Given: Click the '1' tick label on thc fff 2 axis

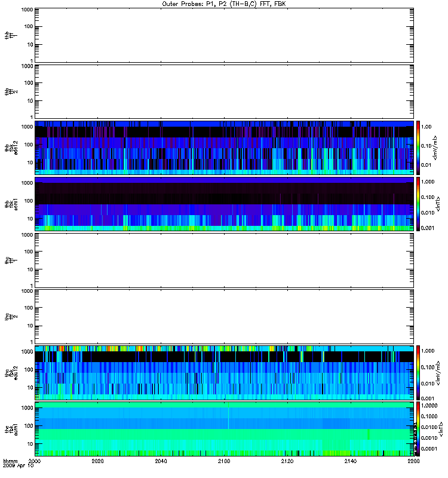Looking at the screenshot, I should tap(32, 342).
